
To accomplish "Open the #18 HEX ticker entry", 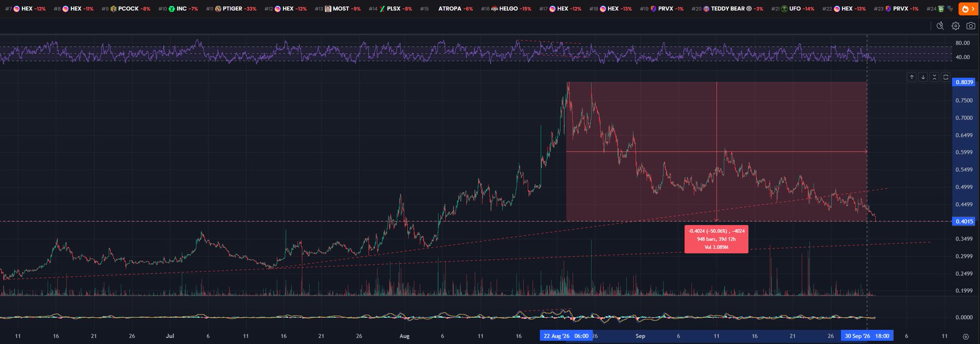I will tap(611, 9).
